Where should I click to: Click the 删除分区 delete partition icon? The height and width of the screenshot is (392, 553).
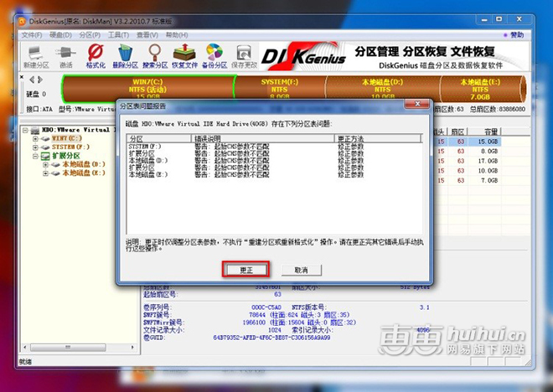coord(125,56)
